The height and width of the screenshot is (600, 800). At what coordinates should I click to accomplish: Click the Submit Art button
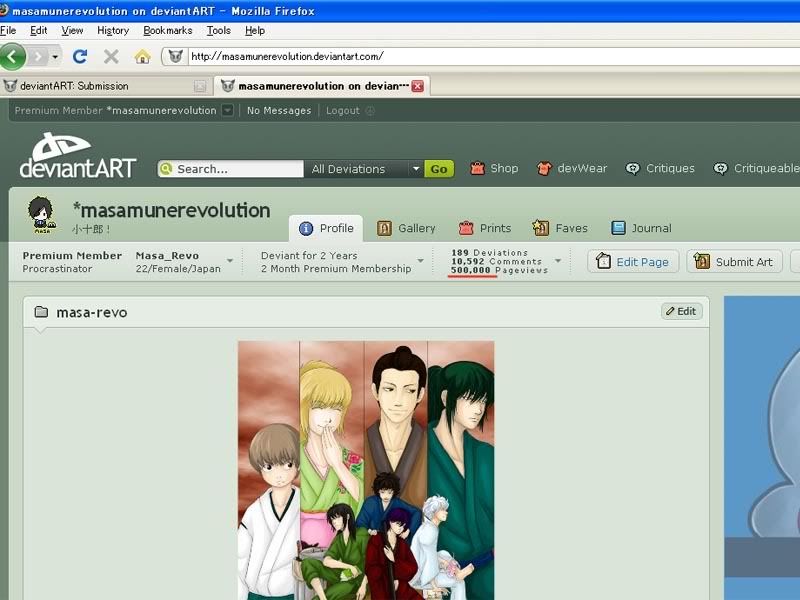click(734, 261)
